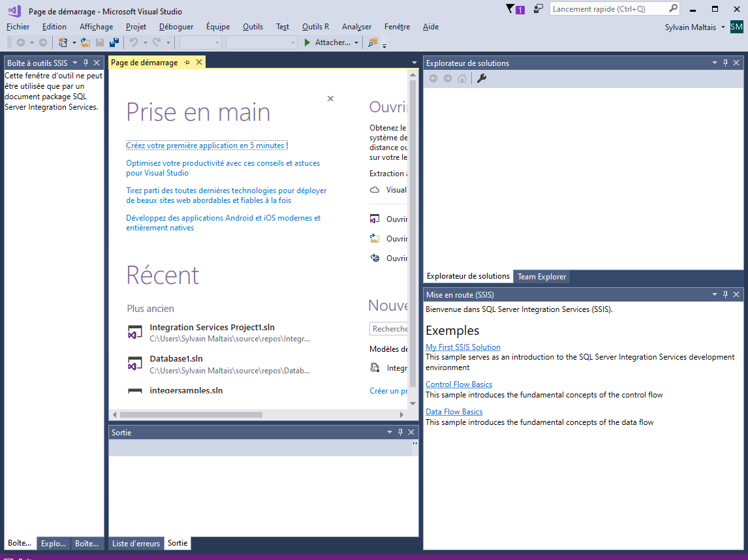Select the Save icon in the toolbar
This screenshot has width=748, height=560.
[x=99, y=42]
